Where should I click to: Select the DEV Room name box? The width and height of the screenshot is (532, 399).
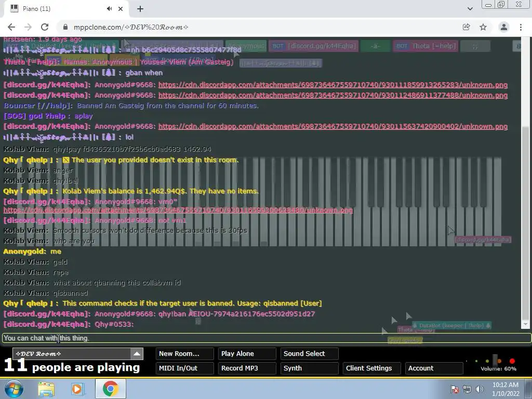(x=72, y=353)
